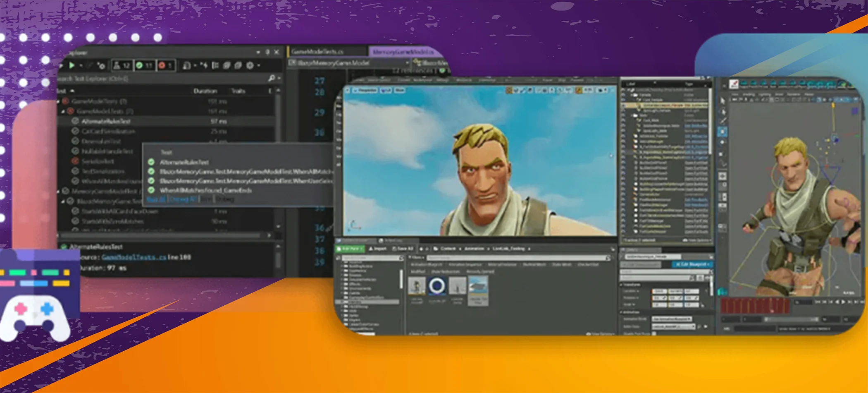
Task: Select AlternateRulesTest entry in the popup
Action: click(184, 162)
